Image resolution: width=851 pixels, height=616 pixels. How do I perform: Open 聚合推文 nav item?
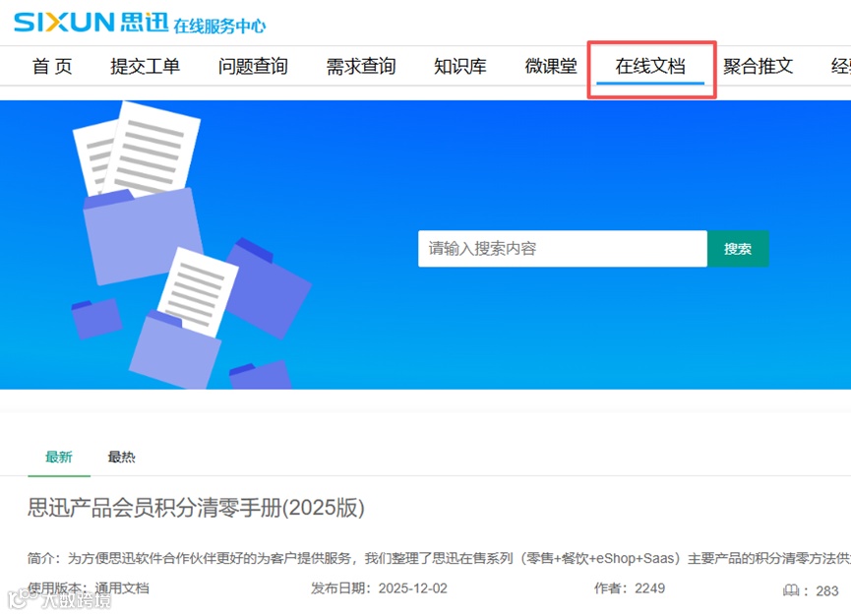[x=758, y=66]
